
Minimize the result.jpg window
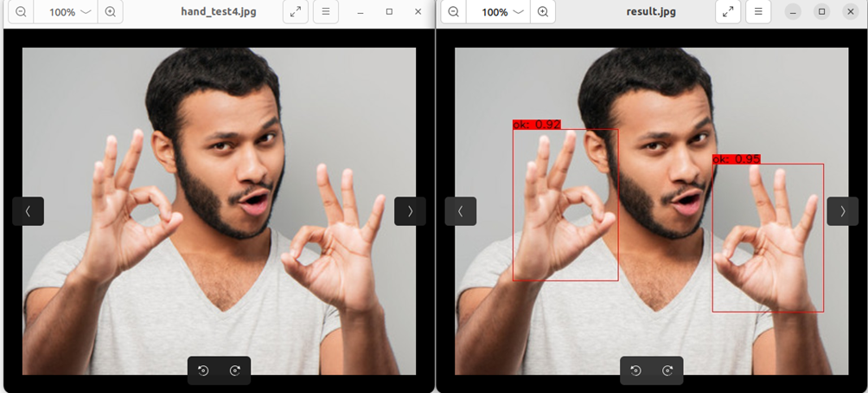coord(794,11)
